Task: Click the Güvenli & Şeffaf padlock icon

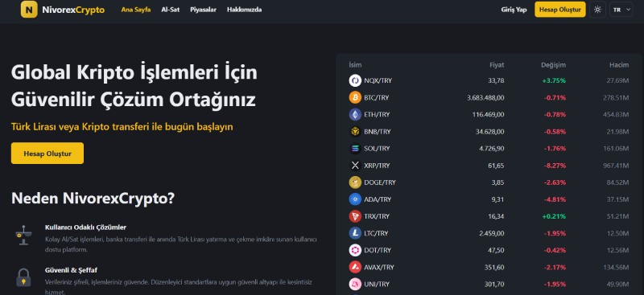Action: (23, 278)
